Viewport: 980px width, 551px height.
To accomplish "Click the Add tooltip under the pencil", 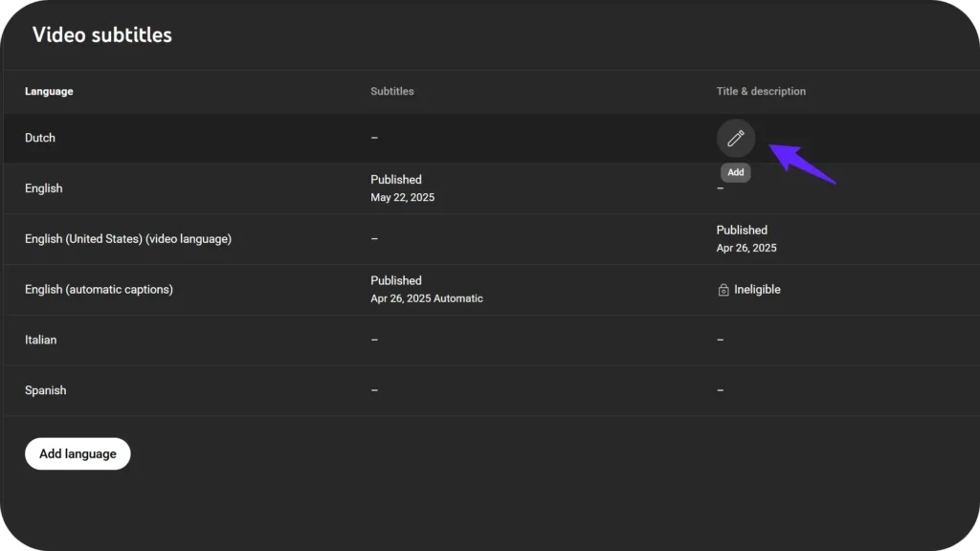I will click(735, 173).
